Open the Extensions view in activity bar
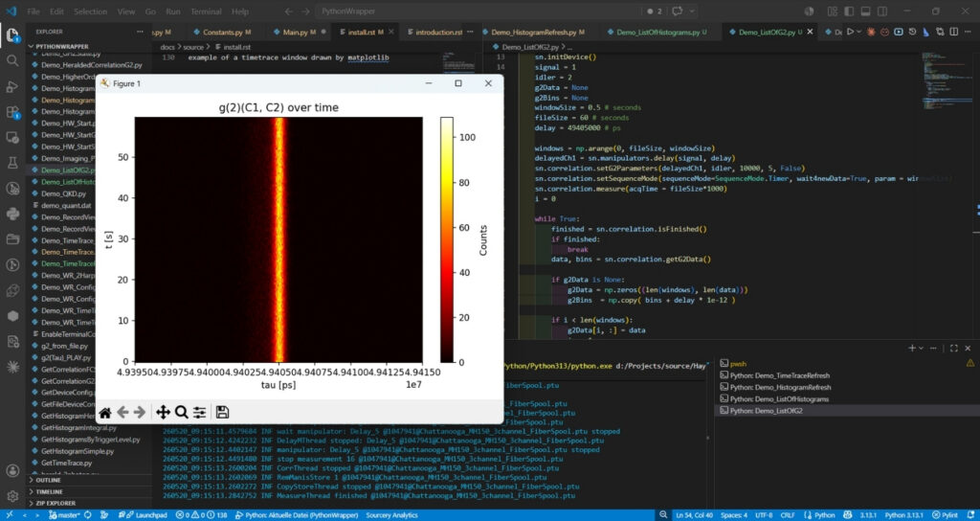Screen dimensions: 980x521 coord(11,112)
